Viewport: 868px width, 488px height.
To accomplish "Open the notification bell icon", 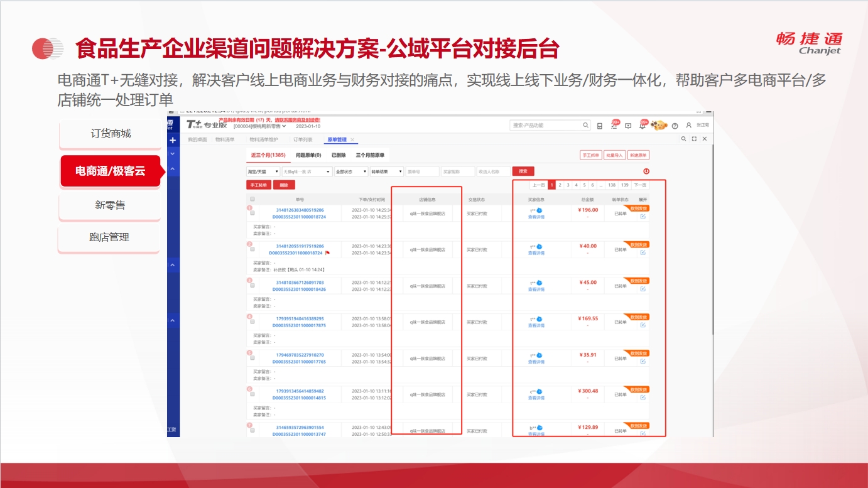I will coord(643,125).
